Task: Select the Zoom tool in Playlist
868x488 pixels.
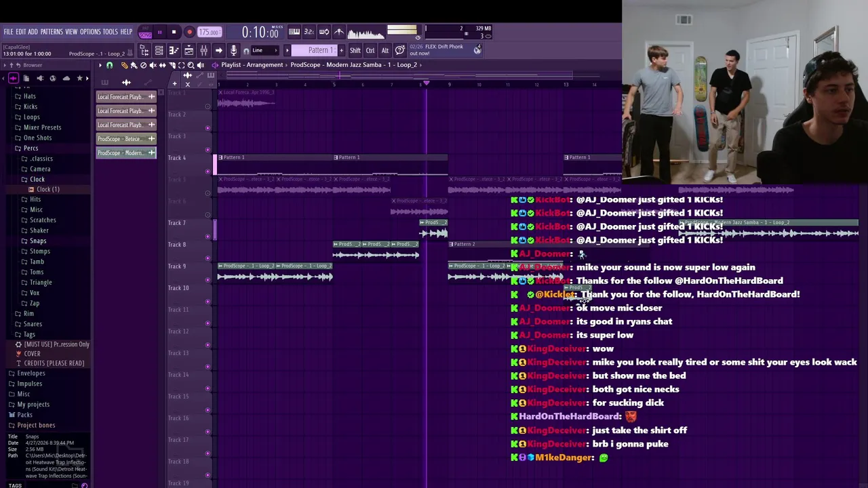Action: point(191,65)
